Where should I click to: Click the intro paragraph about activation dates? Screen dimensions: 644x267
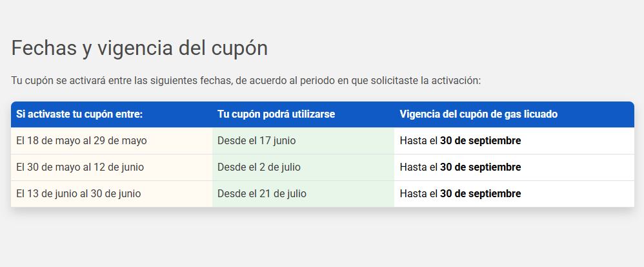[246, 80]
